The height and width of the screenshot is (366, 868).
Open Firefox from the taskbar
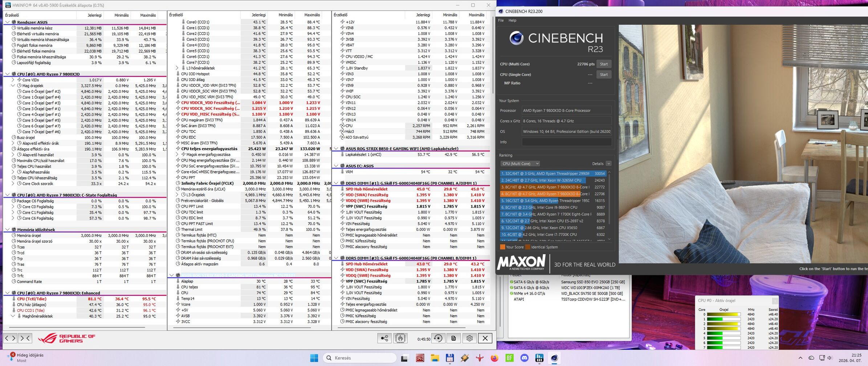[x=494, y=358]
